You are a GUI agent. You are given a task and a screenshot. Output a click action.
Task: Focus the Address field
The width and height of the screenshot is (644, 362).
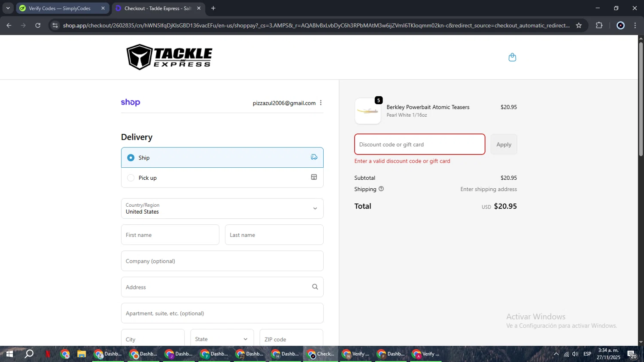(222, 287)
